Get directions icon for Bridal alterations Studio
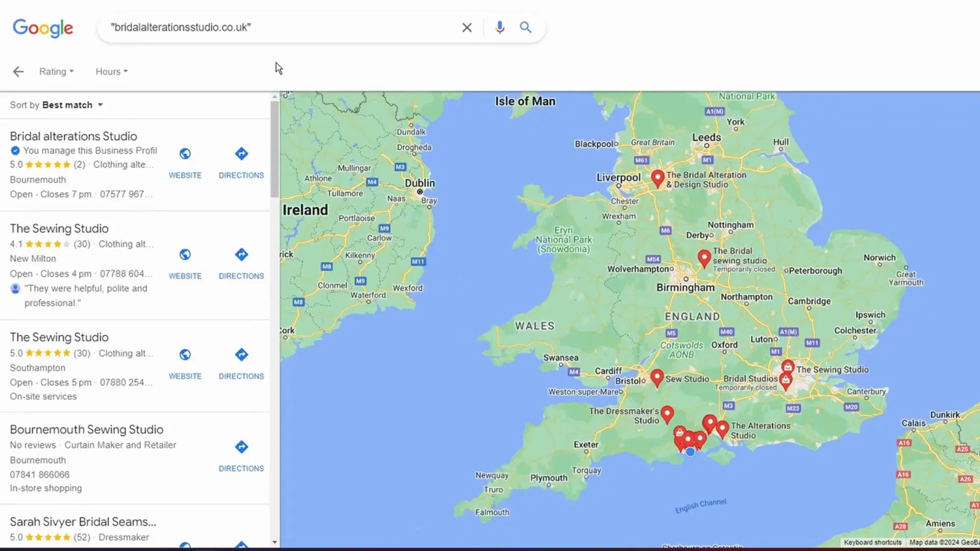The image size is (980, 551). pyautogui.click(x=241, y=154)
